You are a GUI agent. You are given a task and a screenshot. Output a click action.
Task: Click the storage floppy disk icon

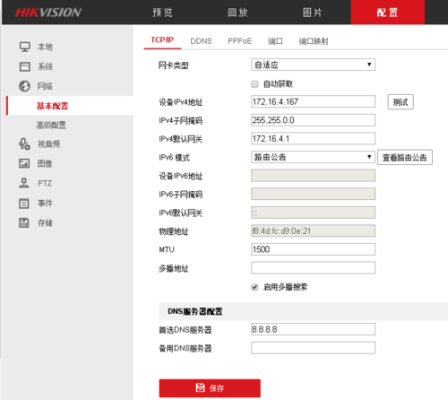24,223
